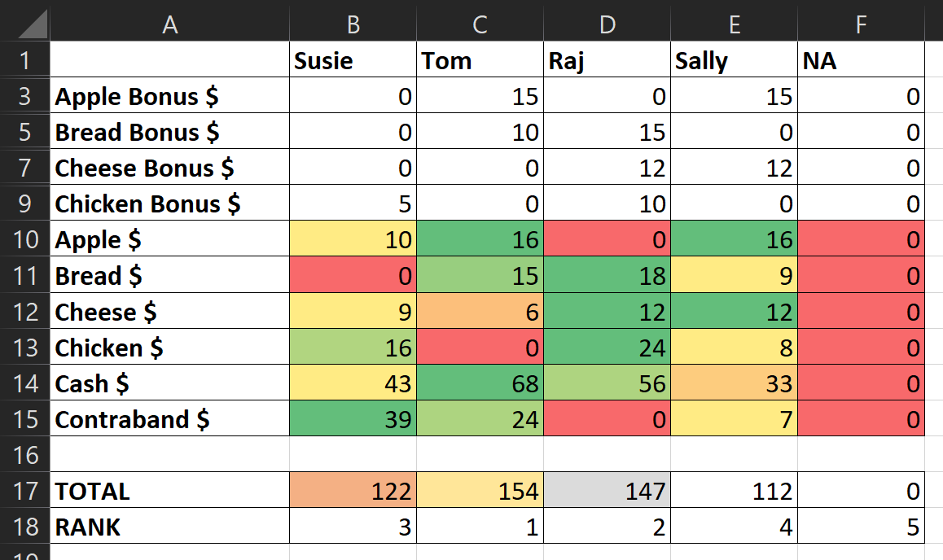Click the NA header cell
The width and height of the screenshot is (943, 560).
pyautogui.click(x=862, y=59)
